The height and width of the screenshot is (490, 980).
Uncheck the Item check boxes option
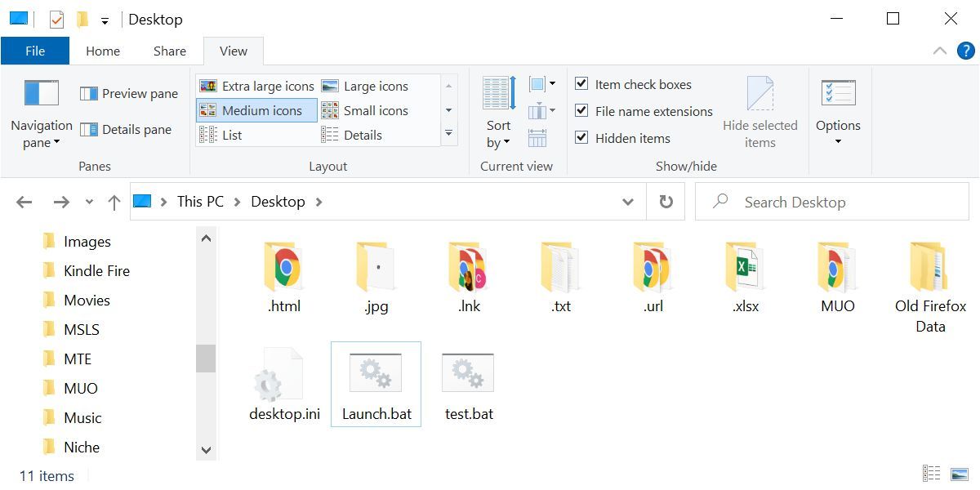[x=582, y=83]
